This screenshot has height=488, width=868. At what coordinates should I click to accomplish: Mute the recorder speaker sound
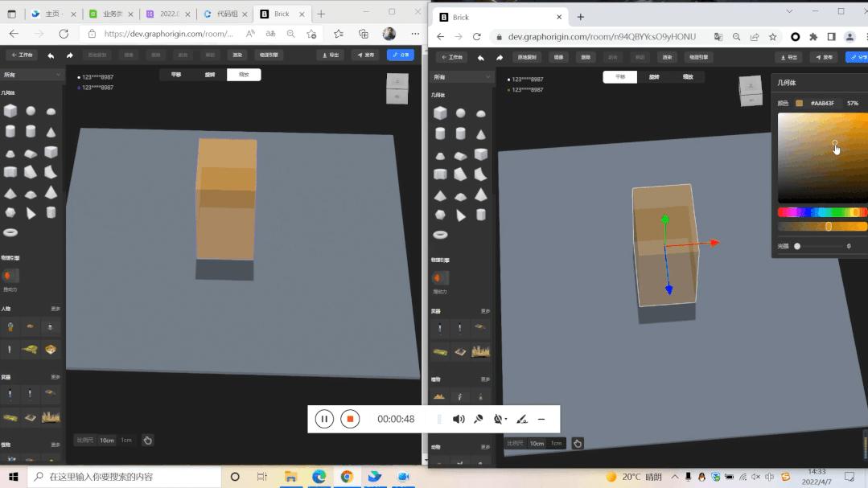pyautogui.click(x=459, y=420)
